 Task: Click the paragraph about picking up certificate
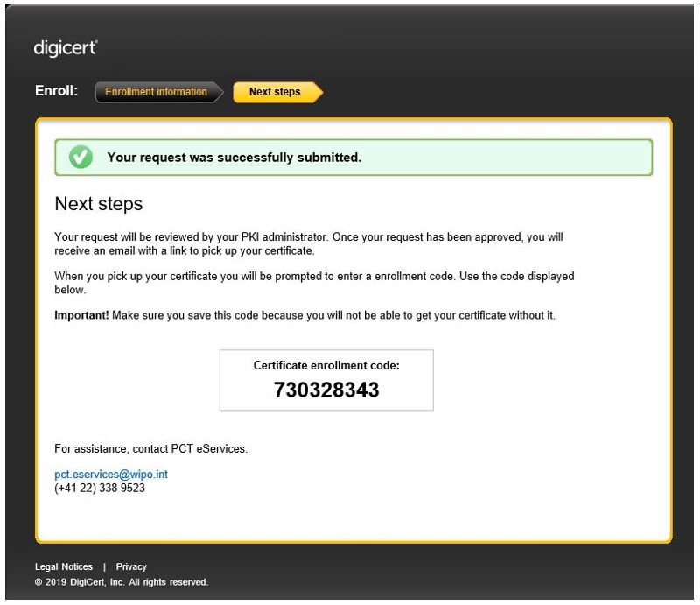(314, 282)
